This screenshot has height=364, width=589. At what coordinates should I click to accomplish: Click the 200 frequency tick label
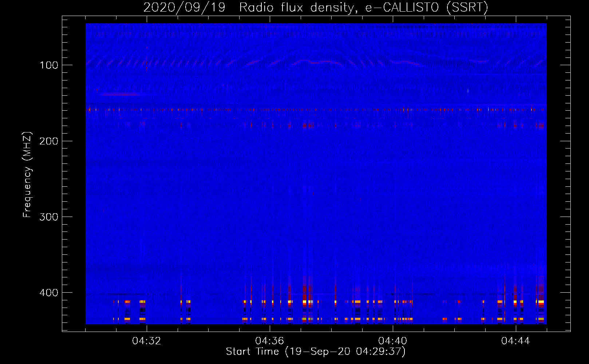(49, 141)
